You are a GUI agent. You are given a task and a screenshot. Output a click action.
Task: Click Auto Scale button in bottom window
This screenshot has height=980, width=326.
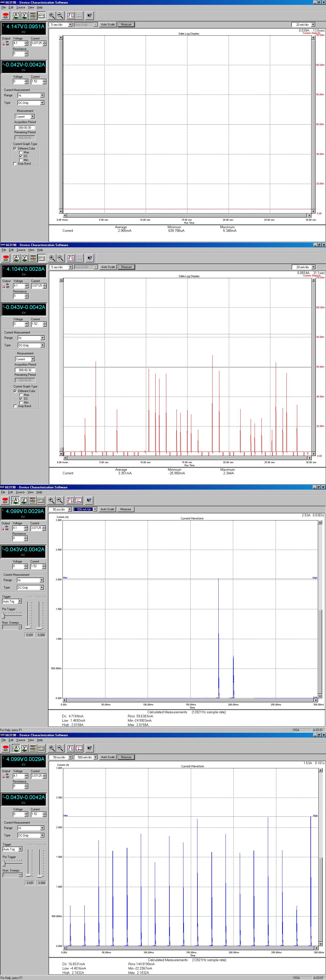tap(108, 757)
